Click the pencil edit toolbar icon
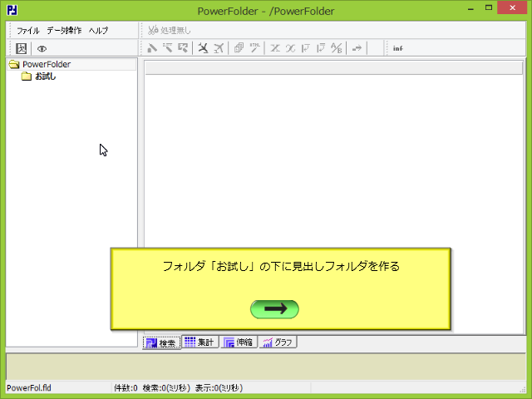The image size is (532, 399). tap(152, 48)
